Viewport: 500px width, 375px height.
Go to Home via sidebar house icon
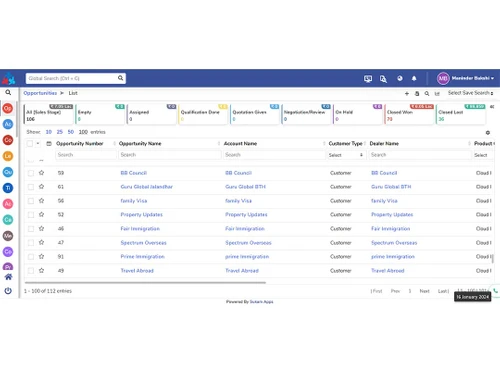(8, 277)
